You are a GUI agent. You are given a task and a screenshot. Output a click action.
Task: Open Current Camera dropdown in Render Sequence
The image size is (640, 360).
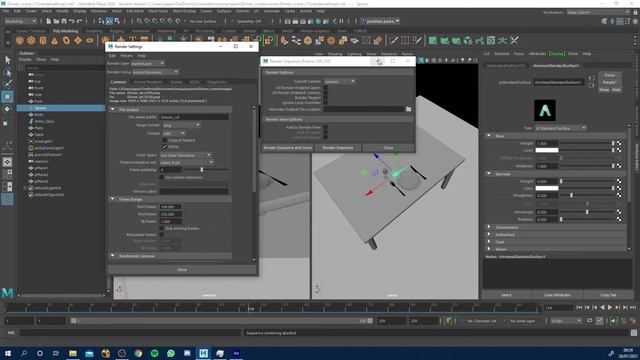(x=340, y=82)
